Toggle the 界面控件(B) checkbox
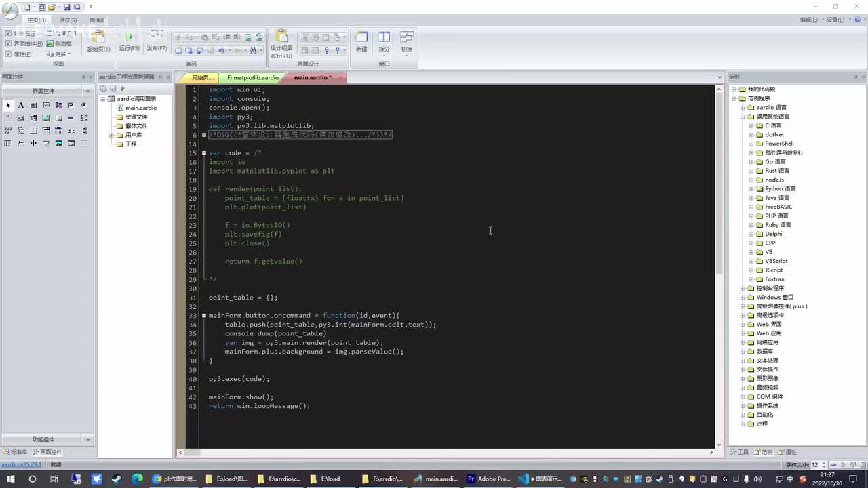 (x=8, y=43)
